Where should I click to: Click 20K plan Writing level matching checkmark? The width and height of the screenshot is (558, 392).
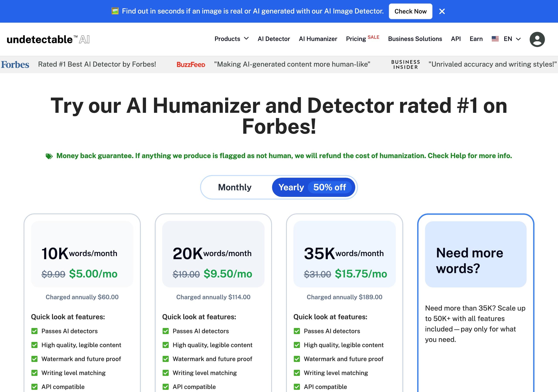pos(166,373)
